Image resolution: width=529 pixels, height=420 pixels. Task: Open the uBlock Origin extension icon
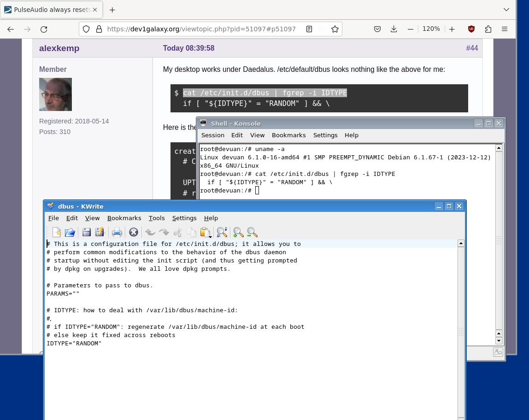coord(471,29)
